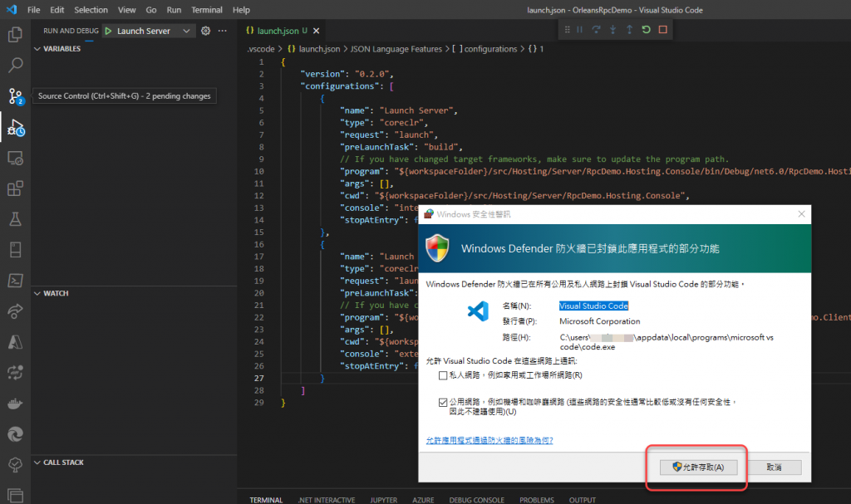
Task: Click the VS Code logo in title bar
Action: pos(12,10)
